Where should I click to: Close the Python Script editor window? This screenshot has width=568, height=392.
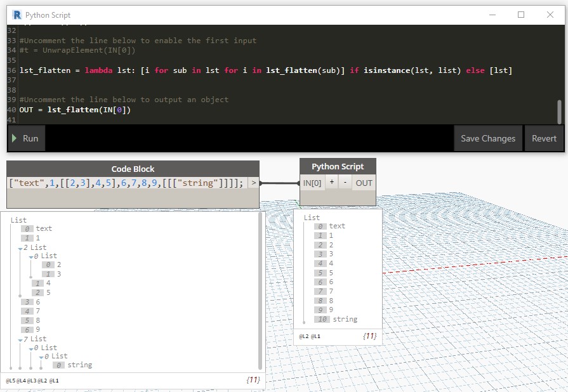pyautogui.click(x=550, y=15)
